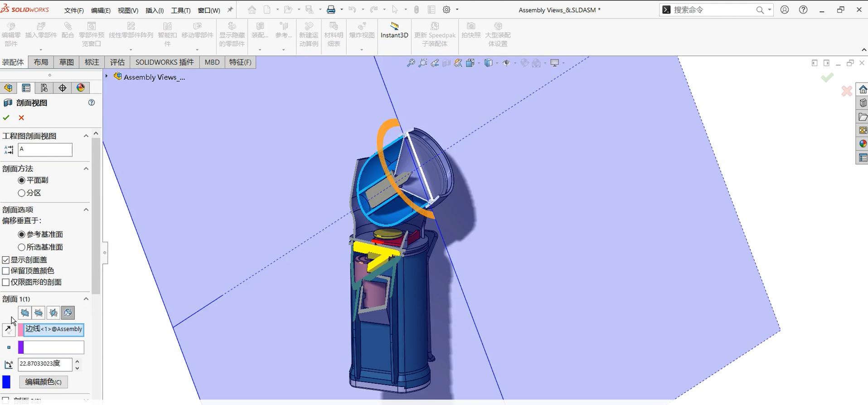This screenshot has height=405, width=868.
Task: Open the SOLIDWORKS resources home icon in the right sidebar
Action: point(863,89)
